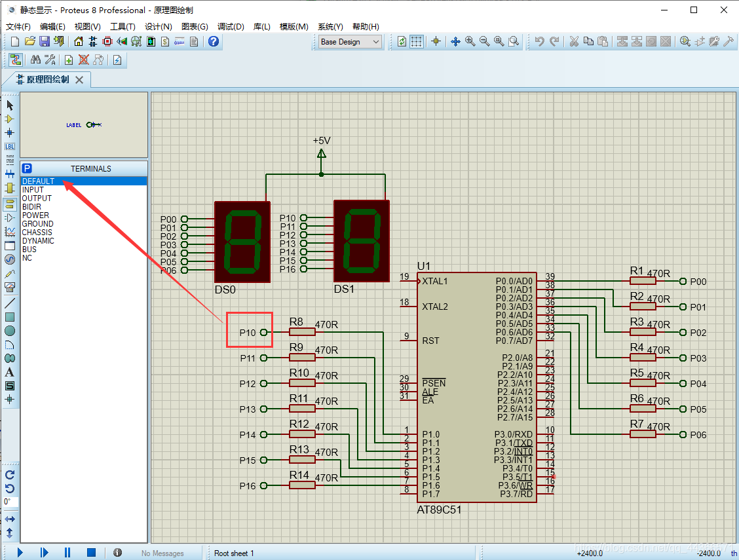Activate the Wire Label (LBL) tool
Screen dimensions: 739x560
9,147
